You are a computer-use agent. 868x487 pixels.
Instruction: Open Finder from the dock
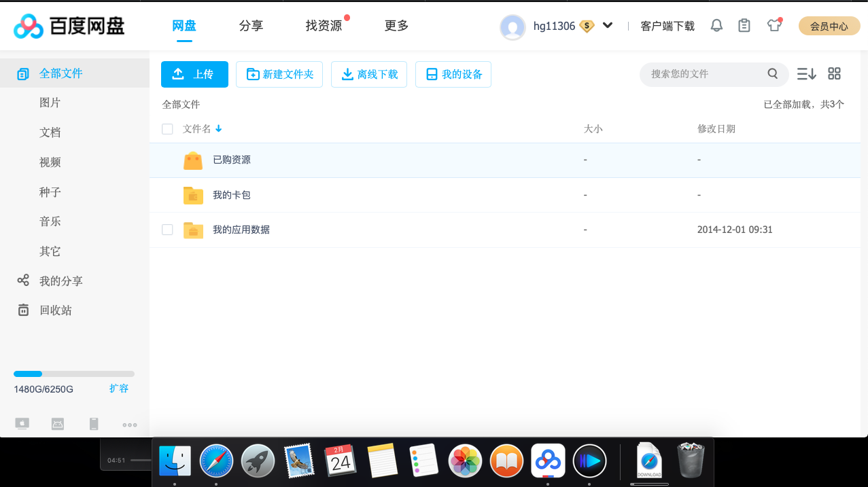(175, 462)
